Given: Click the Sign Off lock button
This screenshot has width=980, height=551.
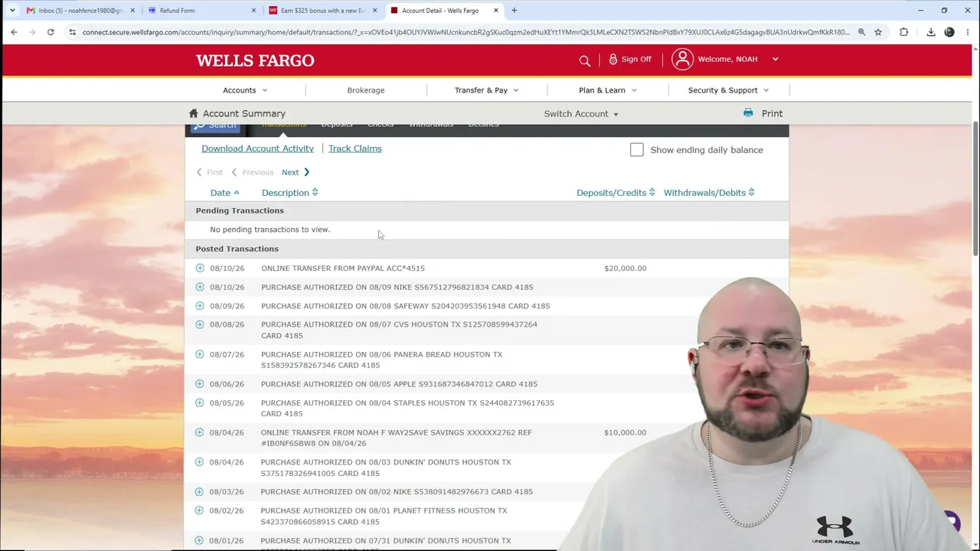Looking at the screenshot, I should point(630,59).
